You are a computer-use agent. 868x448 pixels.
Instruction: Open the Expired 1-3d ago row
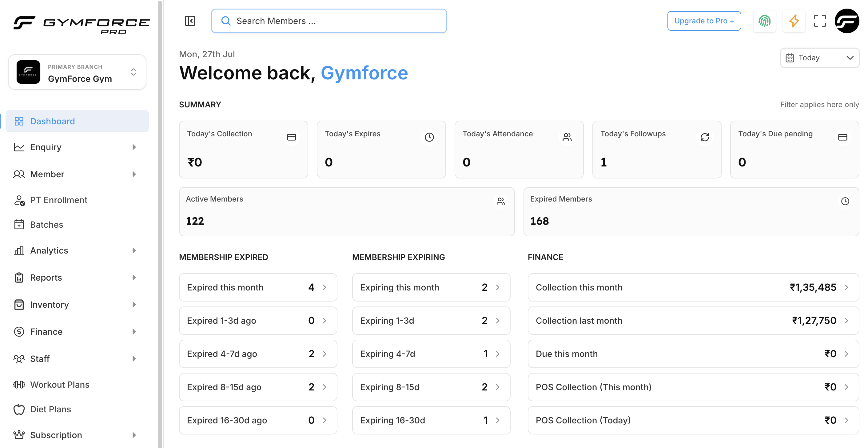coord(258,321)
